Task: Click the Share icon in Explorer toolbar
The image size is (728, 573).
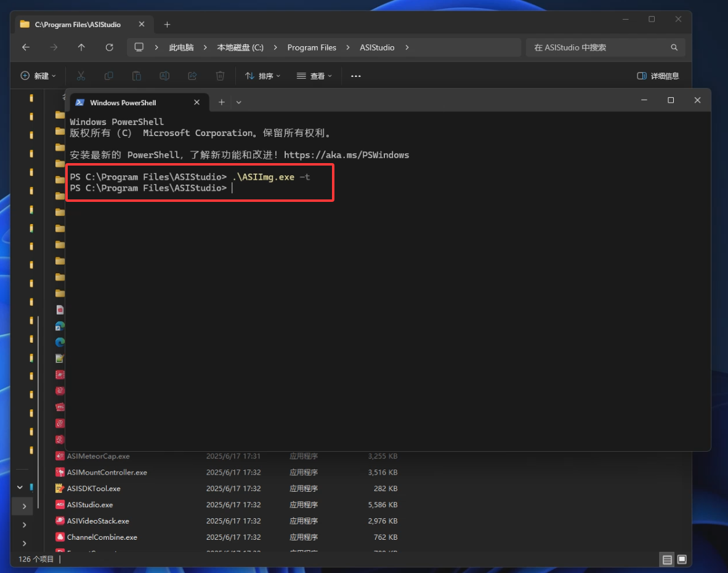Action: [x=192, y=76]
